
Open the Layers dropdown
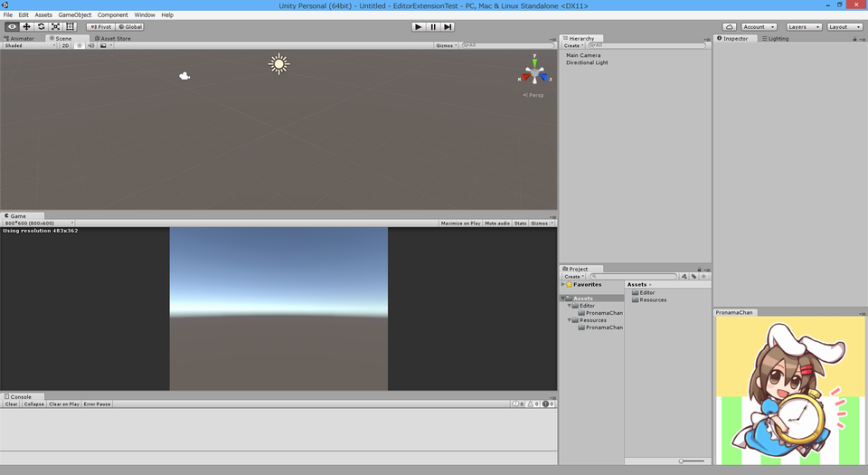tap(804, 26)
